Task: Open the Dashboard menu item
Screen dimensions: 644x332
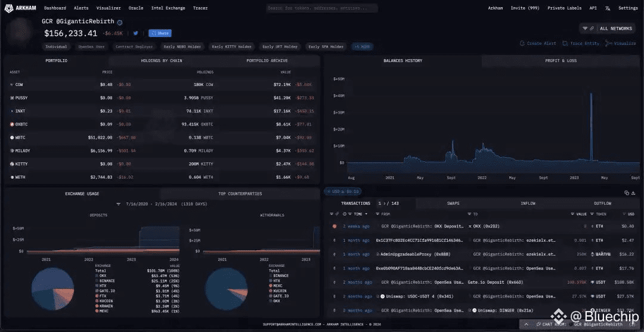Action: [55, 8]
